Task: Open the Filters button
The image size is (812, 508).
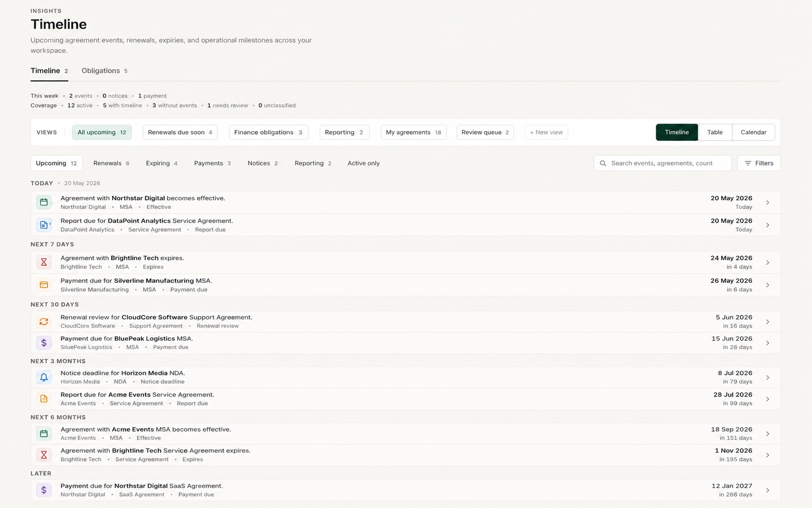Action: click(x=759, y=163)
